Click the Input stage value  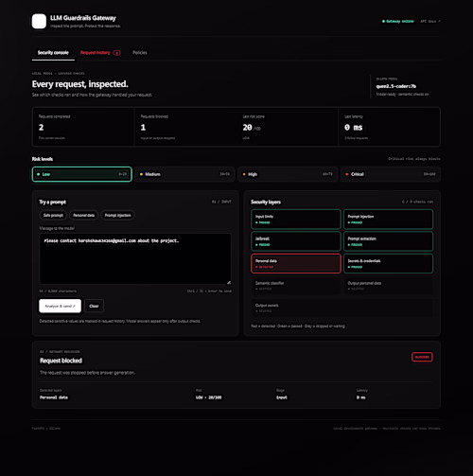click(282, 397)
